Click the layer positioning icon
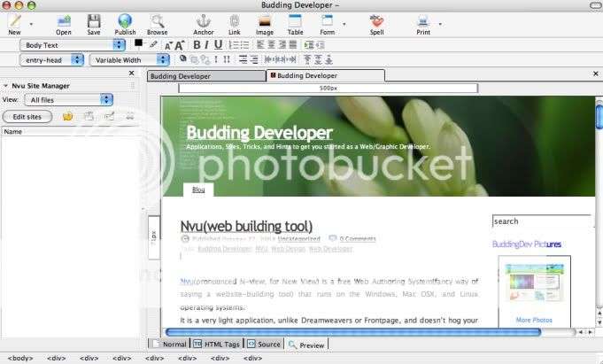Screen dimensions: 603x364 (x=183, y=58)
